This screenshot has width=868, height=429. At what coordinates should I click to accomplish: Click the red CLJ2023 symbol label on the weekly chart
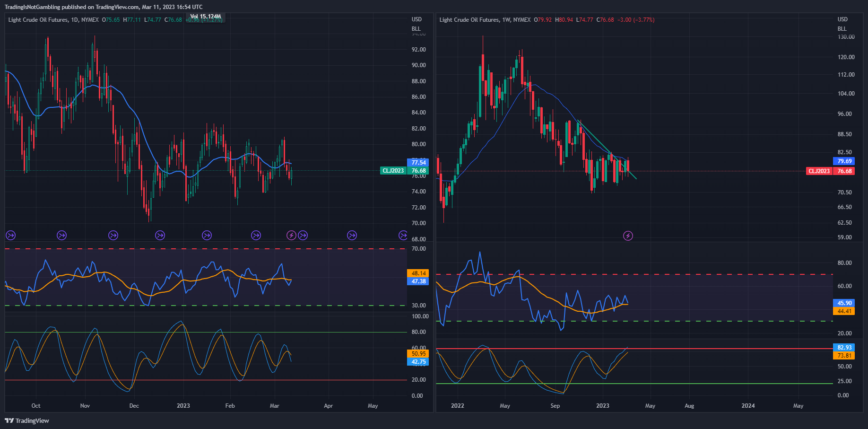819,171
